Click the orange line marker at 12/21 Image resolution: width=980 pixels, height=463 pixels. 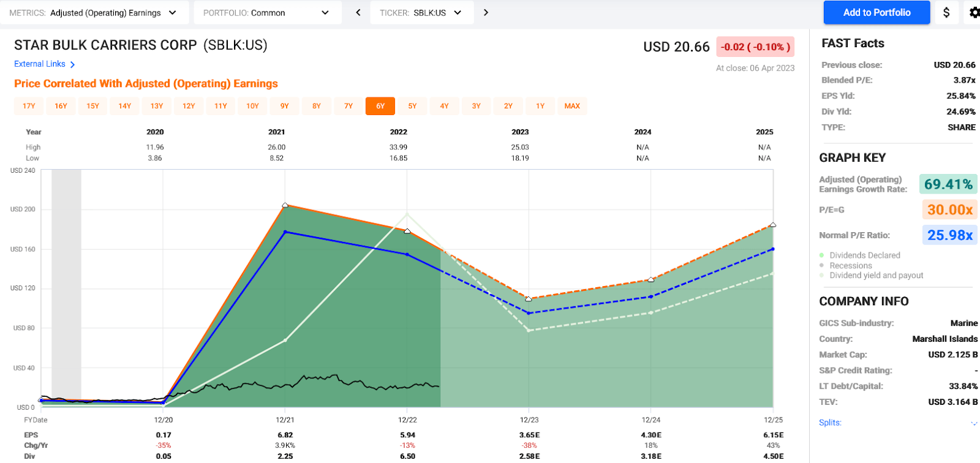pos(285,205)
